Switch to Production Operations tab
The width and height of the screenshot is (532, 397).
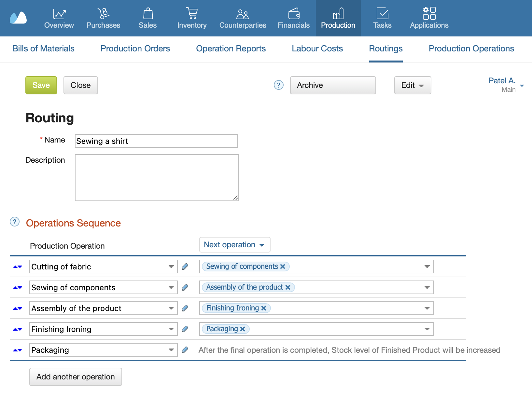(471, 48)
